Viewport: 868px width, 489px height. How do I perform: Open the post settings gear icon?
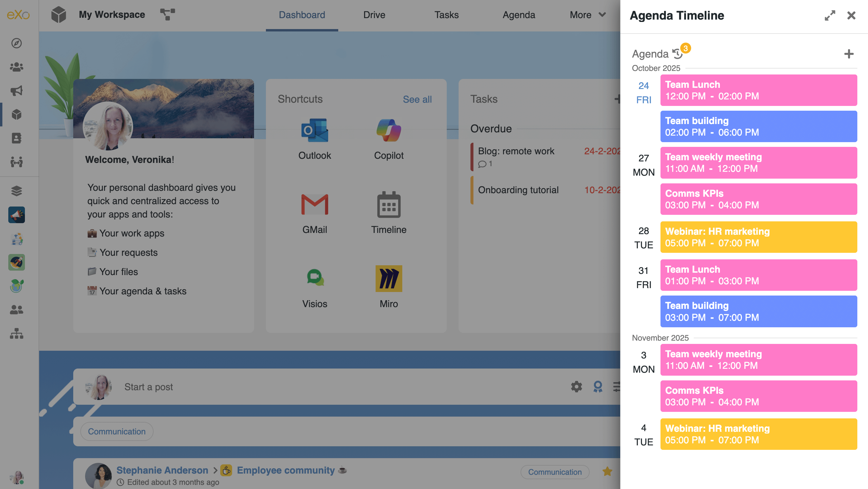pos(576,386)
